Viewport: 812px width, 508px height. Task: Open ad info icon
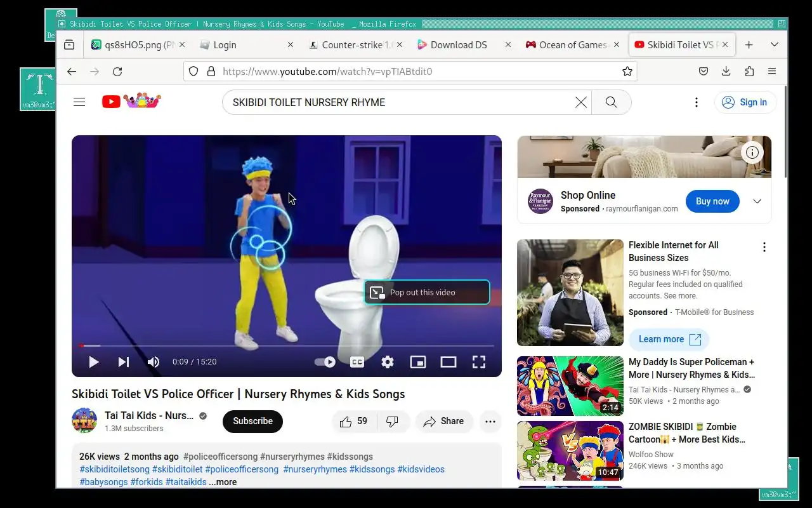tap(752, 152)
